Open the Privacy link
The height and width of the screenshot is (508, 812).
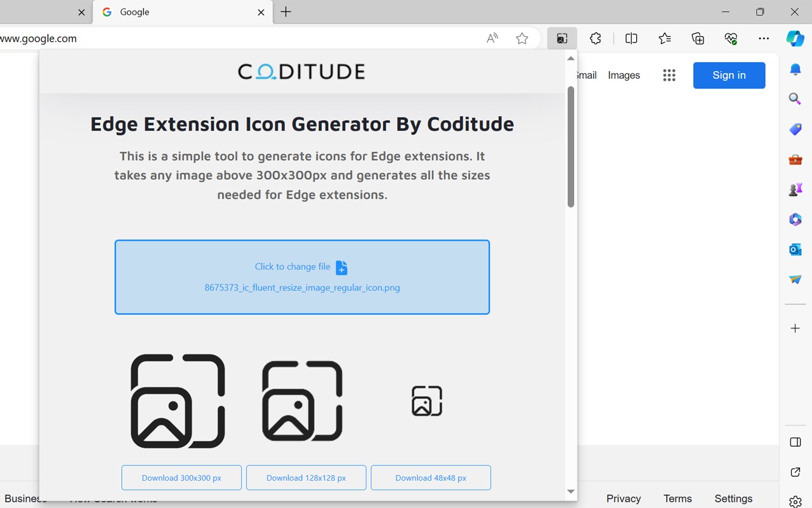coord(623,498)
